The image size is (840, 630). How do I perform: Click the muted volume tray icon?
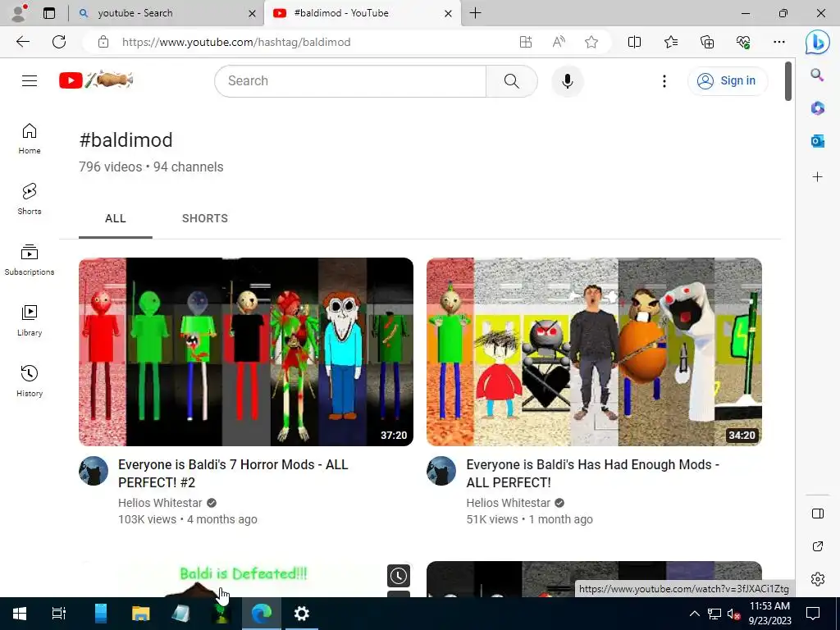point(733,614)
